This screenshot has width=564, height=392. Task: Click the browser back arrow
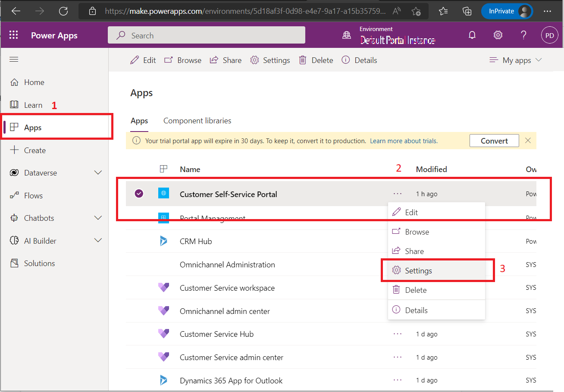point(16,11)
